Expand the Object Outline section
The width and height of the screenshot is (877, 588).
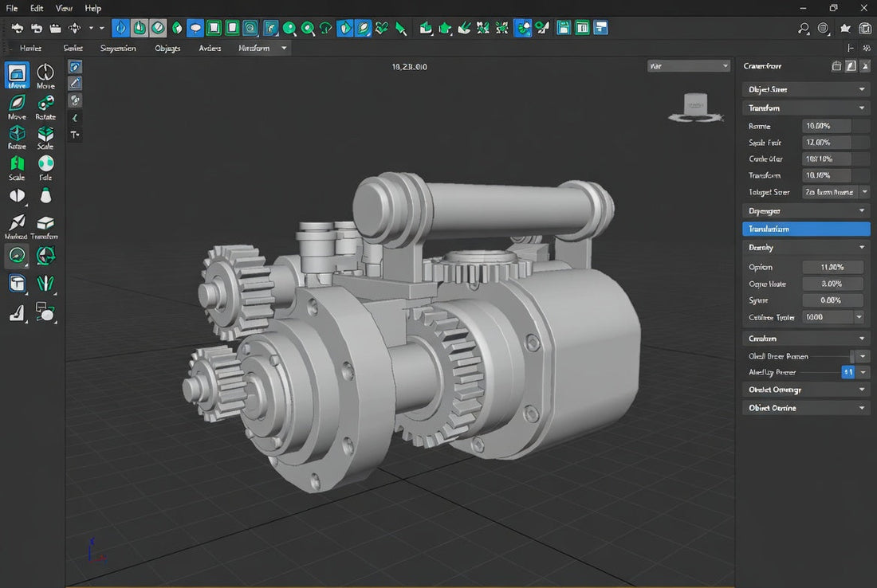pyautogui.click(x=805, y=407)
